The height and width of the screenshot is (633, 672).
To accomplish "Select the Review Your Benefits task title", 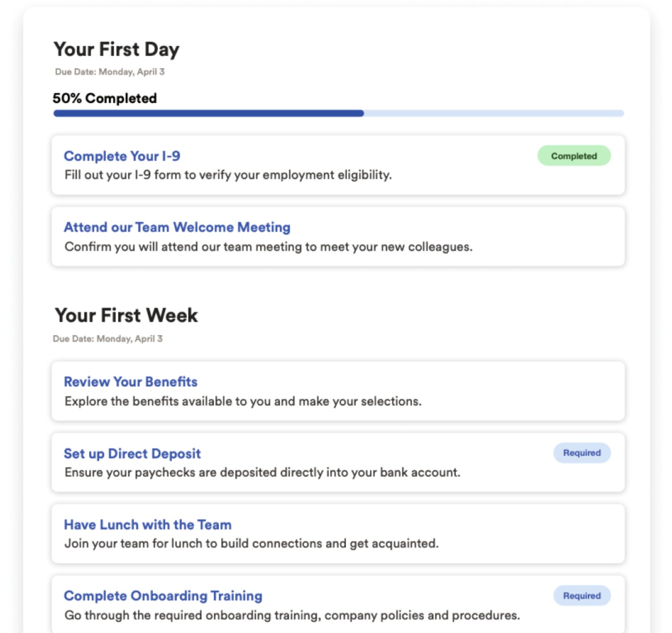I will (131, 382).
